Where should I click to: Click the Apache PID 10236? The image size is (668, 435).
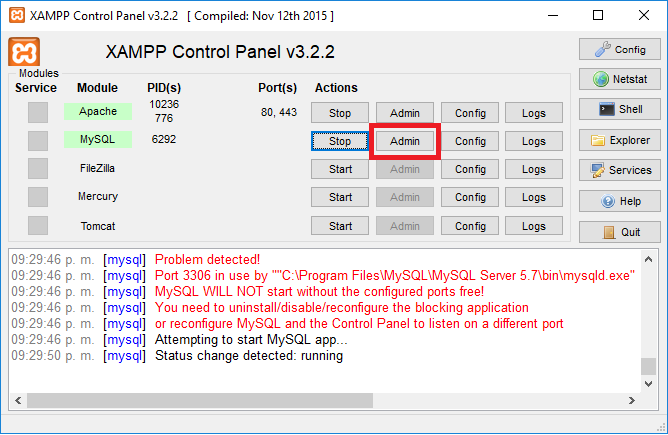[x=164, y=104]
